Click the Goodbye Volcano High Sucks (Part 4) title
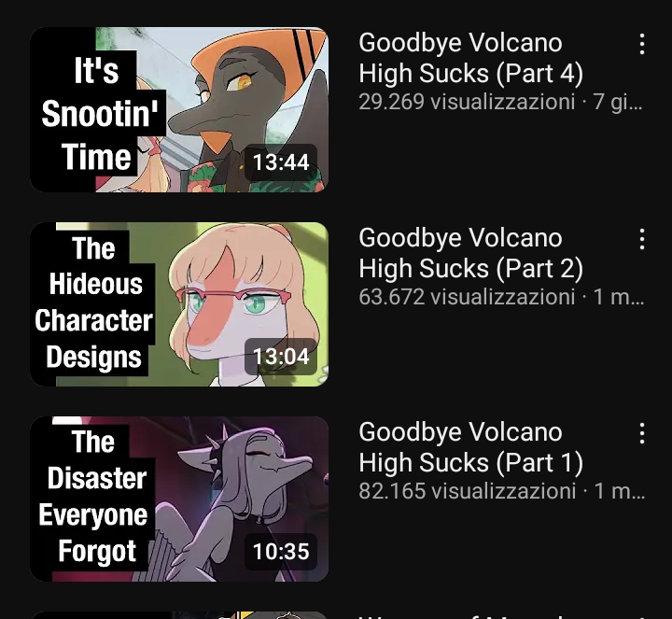The height and width of the screenshot is (619, 672). click(470, 58)
